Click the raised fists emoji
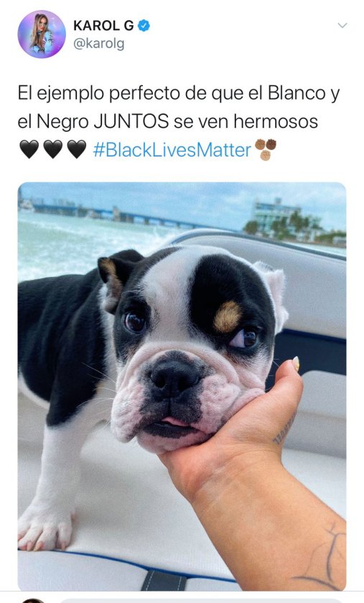 coord(266,149)
